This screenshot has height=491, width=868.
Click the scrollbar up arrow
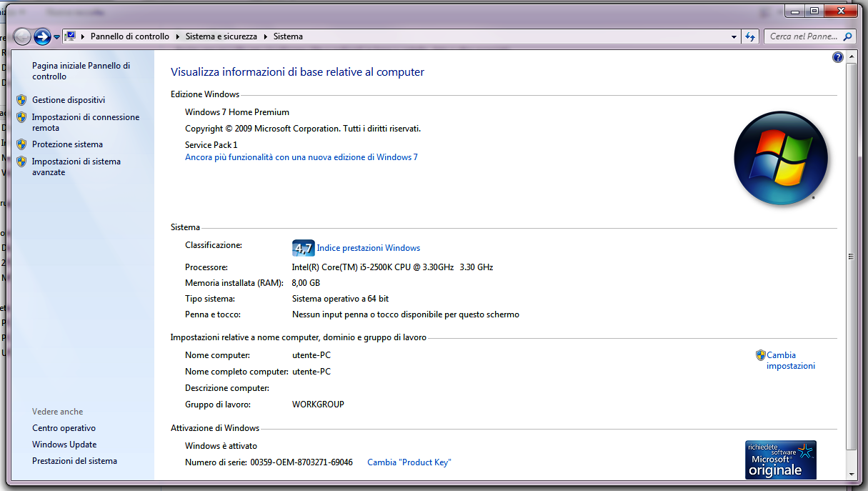(x=850, y=58)
